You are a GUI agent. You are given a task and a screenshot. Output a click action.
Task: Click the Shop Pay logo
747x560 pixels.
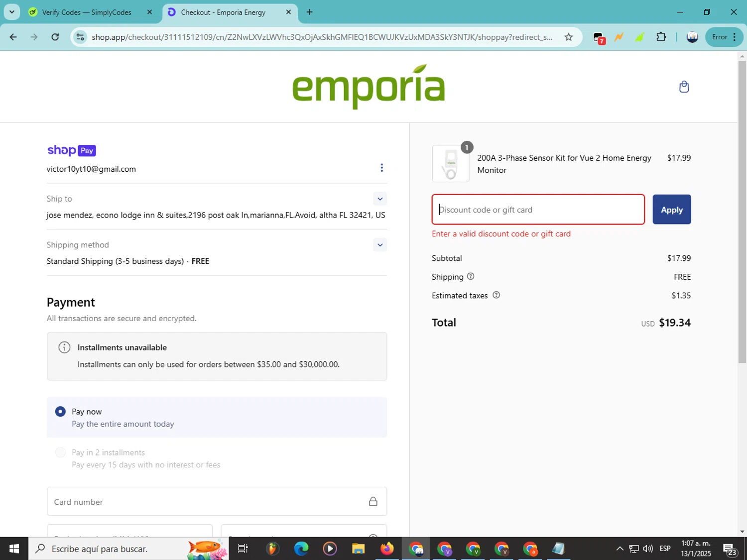pos(72,150)
